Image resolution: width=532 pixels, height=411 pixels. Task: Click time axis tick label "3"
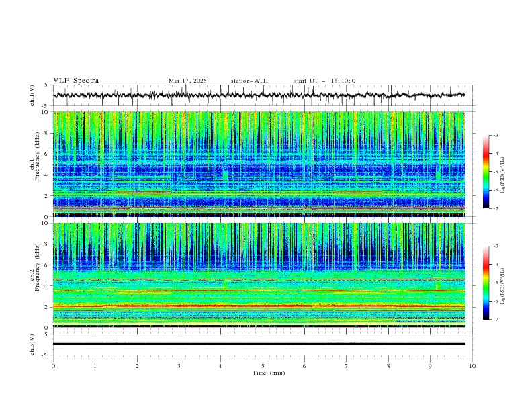179,366
